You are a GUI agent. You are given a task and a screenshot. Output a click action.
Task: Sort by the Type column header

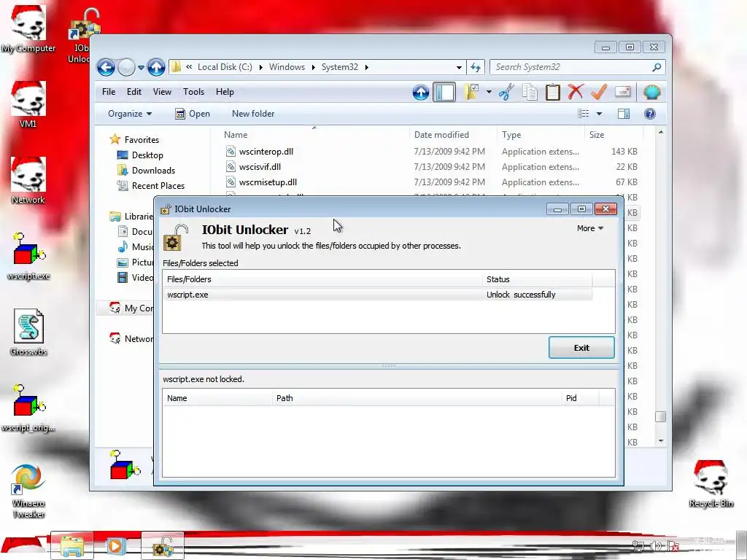[x=541, y=135]
